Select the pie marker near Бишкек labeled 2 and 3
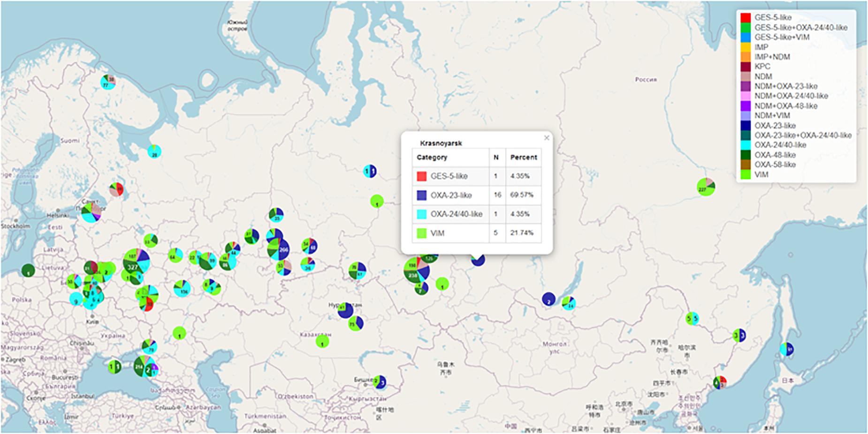The width and height of the screenshot is (868, 434). 380,381
